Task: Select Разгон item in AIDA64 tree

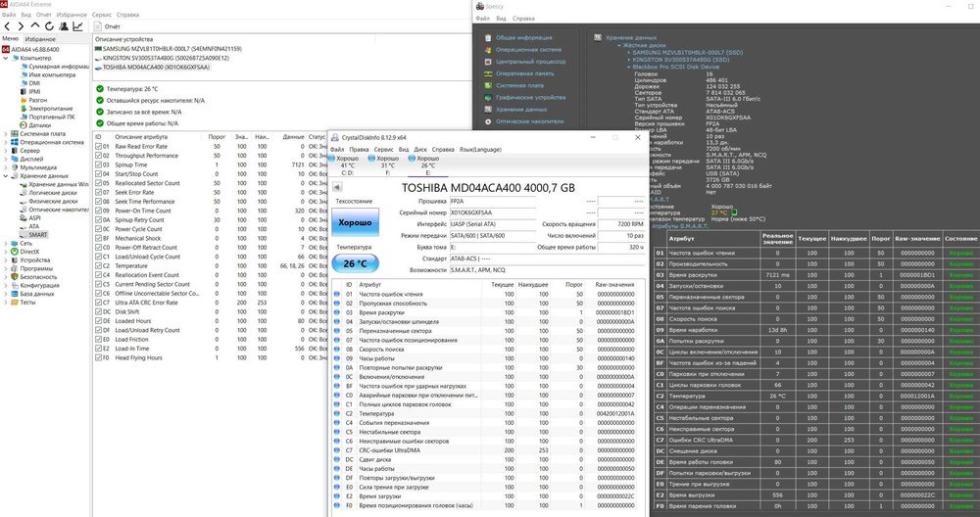Action: coord(37,100)
